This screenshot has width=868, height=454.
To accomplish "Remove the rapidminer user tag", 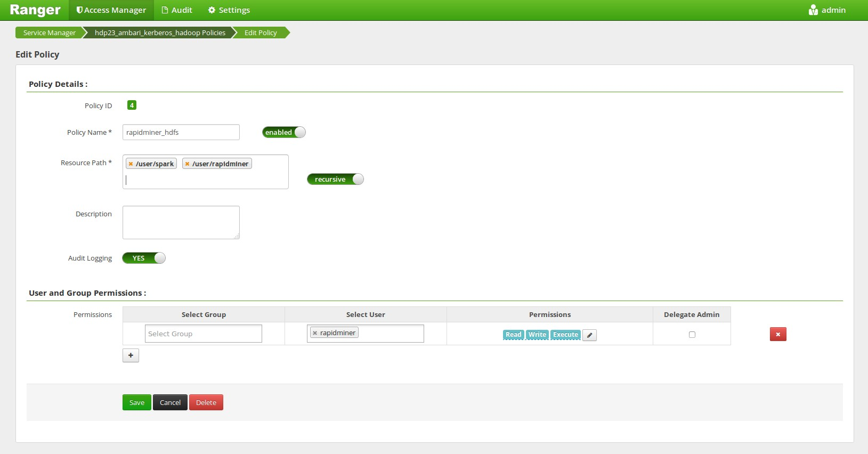I will [315, 333].
